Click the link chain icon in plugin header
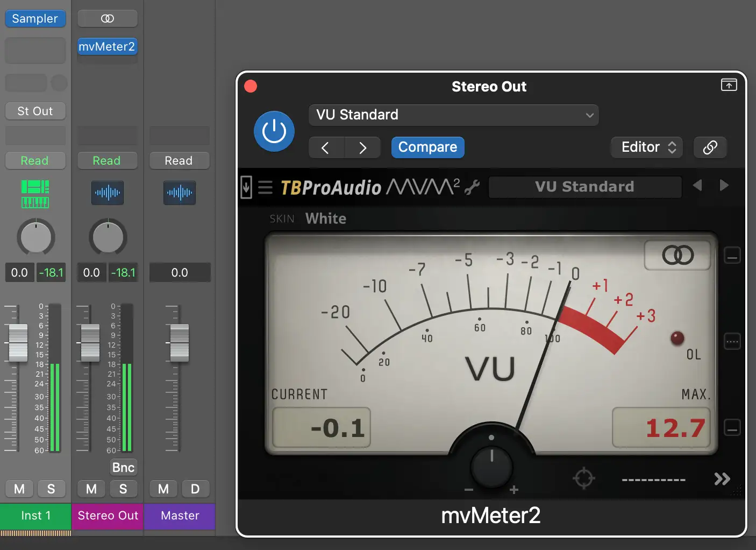 pos(710,147)
